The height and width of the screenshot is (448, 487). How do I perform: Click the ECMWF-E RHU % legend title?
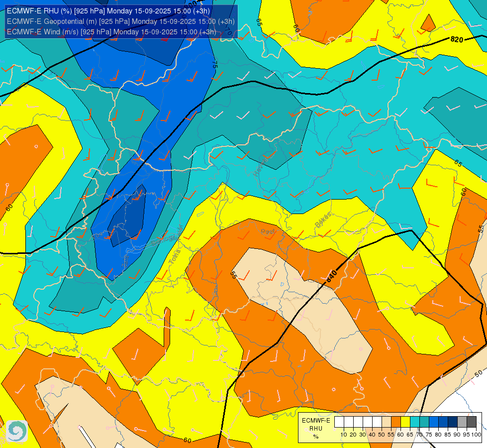(316, 429)
